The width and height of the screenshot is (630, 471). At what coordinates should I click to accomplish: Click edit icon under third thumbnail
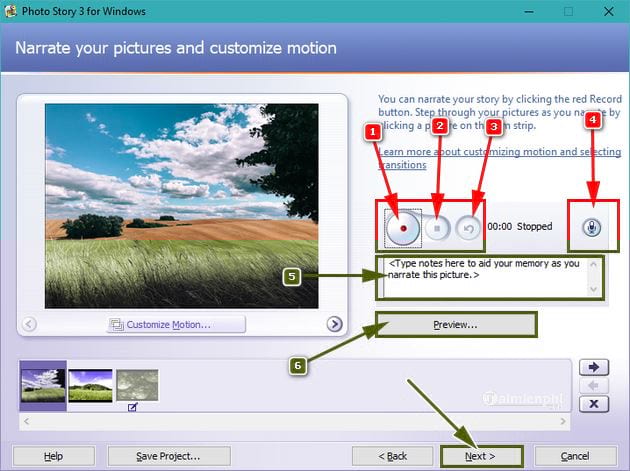click(x=133, y=407)
